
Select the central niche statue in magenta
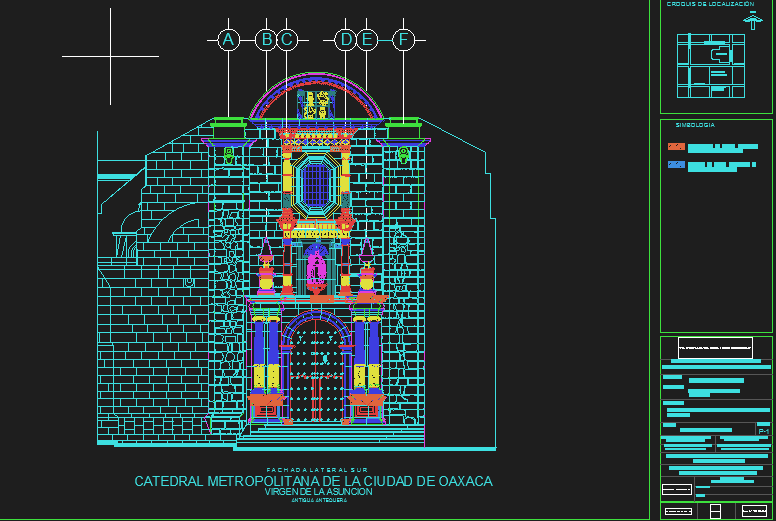point(317,266)
